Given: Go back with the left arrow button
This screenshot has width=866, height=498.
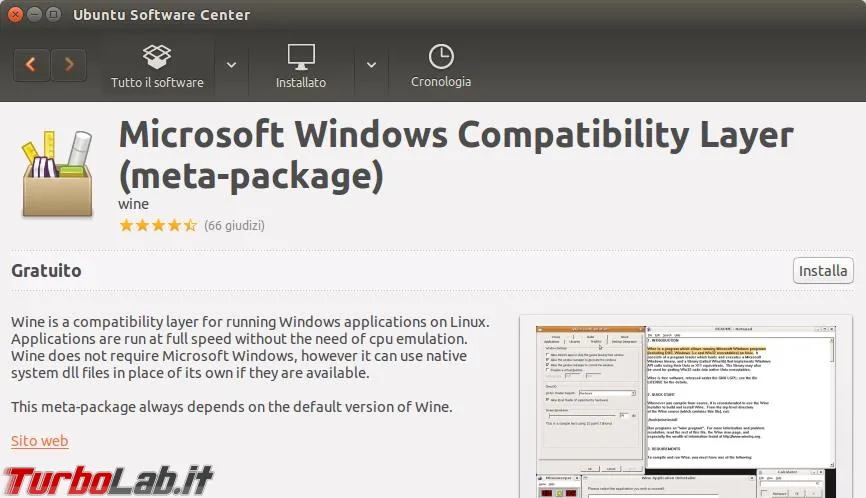Looking at the screenshot, I should tap(31, 65).
